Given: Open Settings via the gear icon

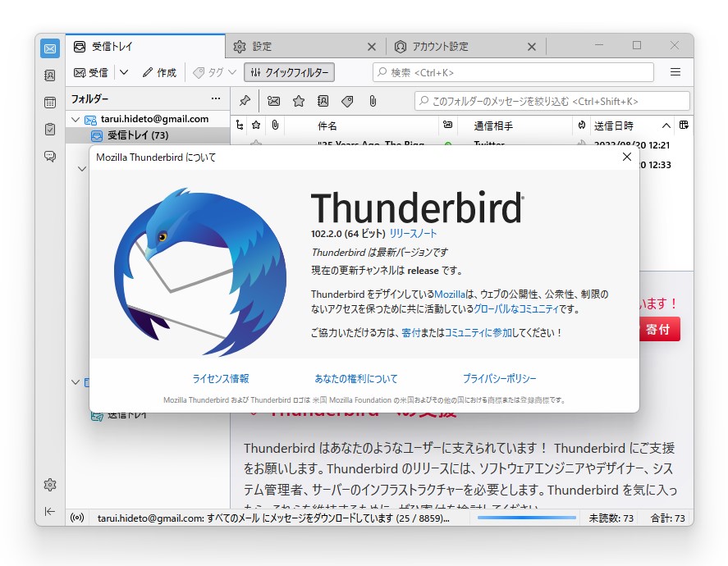Looking at the screenshot, I should point(49,486).
